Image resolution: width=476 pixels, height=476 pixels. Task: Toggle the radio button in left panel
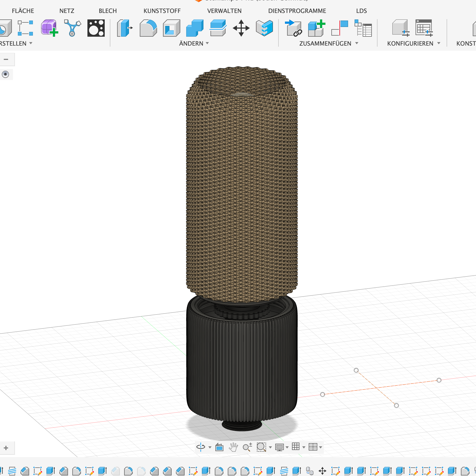[x=5, y=74]
